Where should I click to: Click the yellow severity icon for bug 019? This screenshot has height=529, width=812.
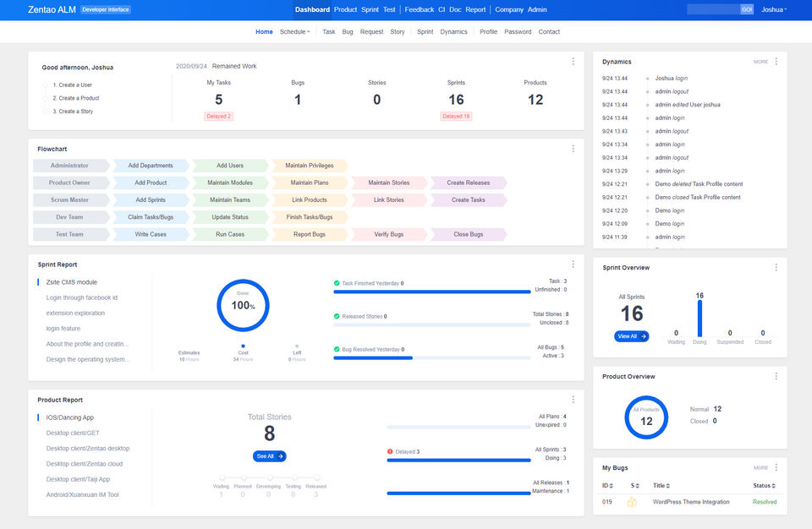pyautogui.click(x=631, y=502)
